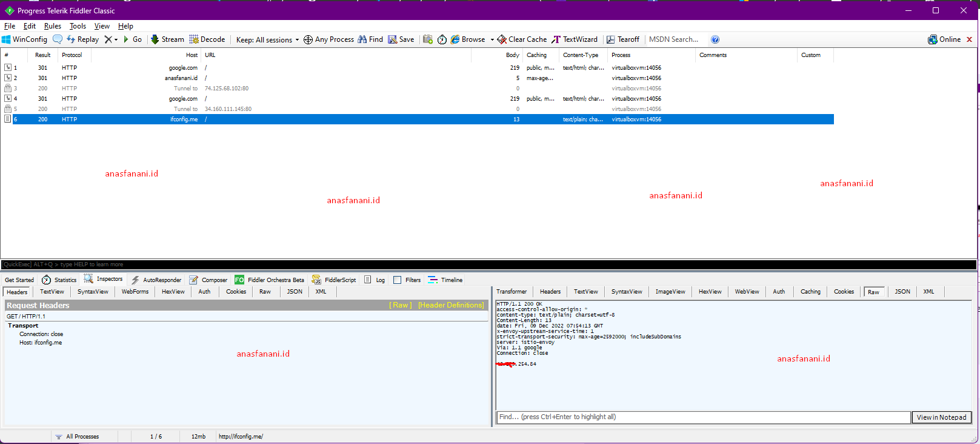Click View in Notepad button

942,417
